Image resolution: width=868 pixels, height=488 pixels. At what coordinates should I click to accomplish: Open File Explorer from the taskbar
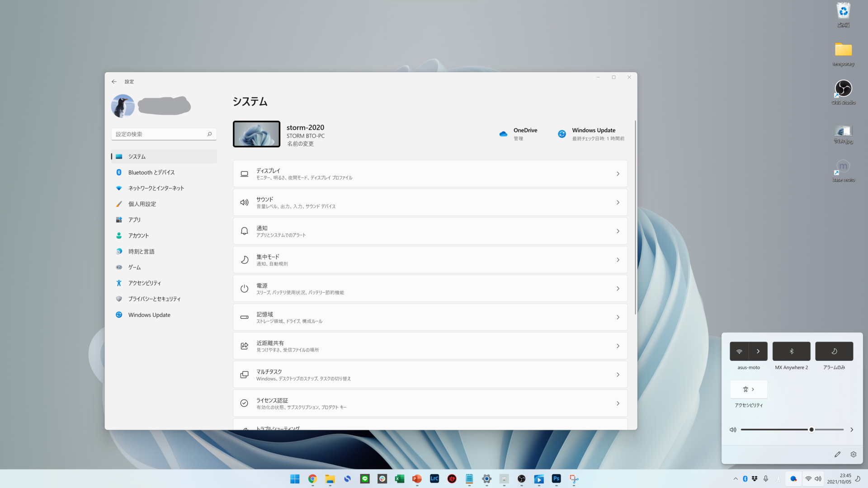tap(330, 479)
